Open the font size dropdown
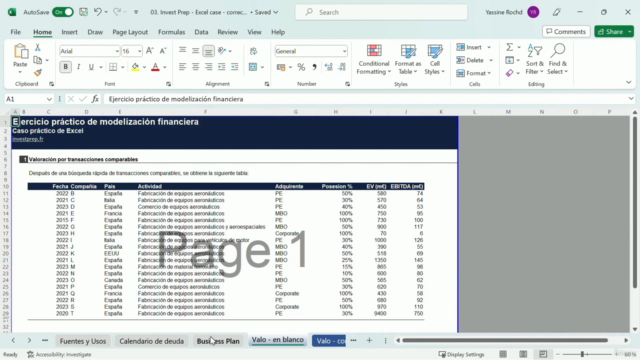 [139, 51]
